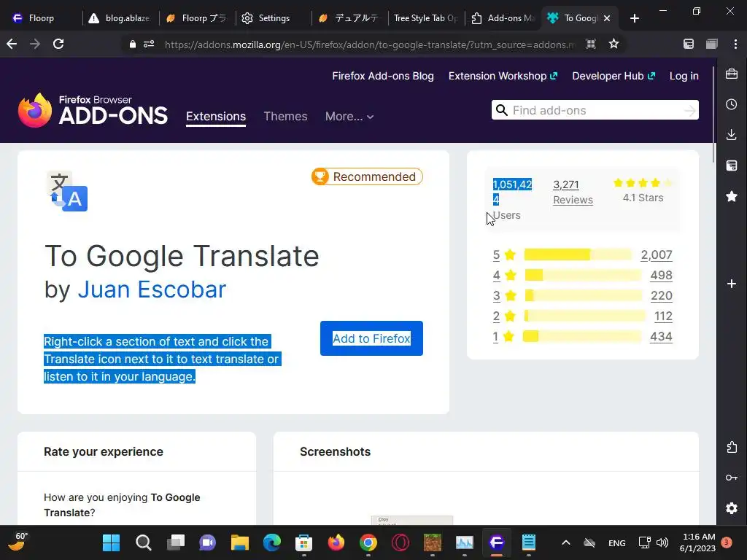Screen dimensions: 747x560
Task: Click the Firefox Add-ons logo
Action: pos(93,111)
